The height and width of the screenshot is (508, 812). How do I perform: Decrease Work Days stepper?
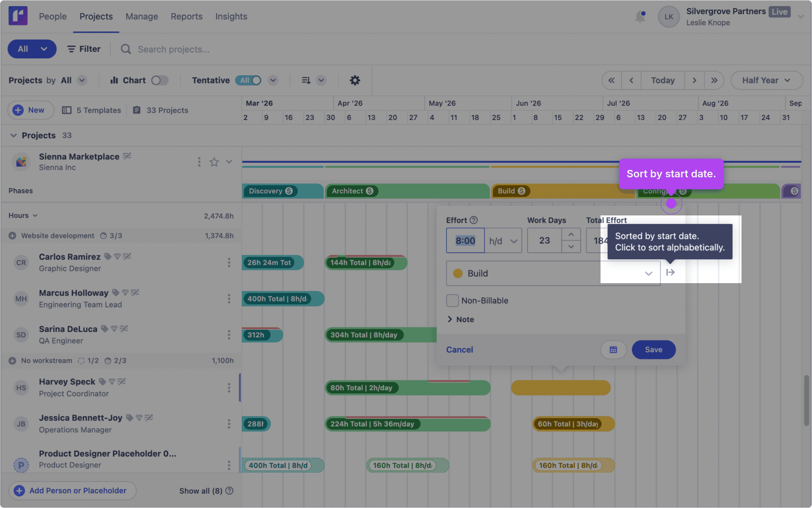point(571,246)
